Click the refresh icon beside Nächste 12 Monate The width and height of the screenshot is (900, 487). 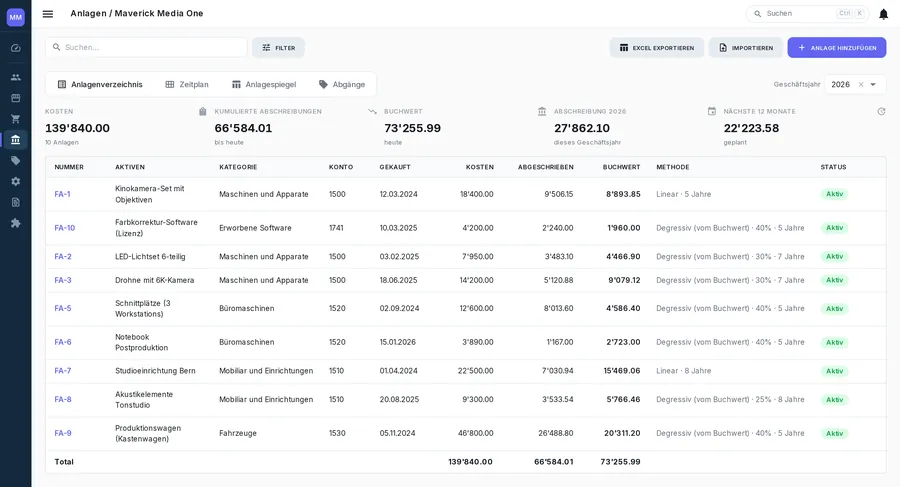[881, 111]
